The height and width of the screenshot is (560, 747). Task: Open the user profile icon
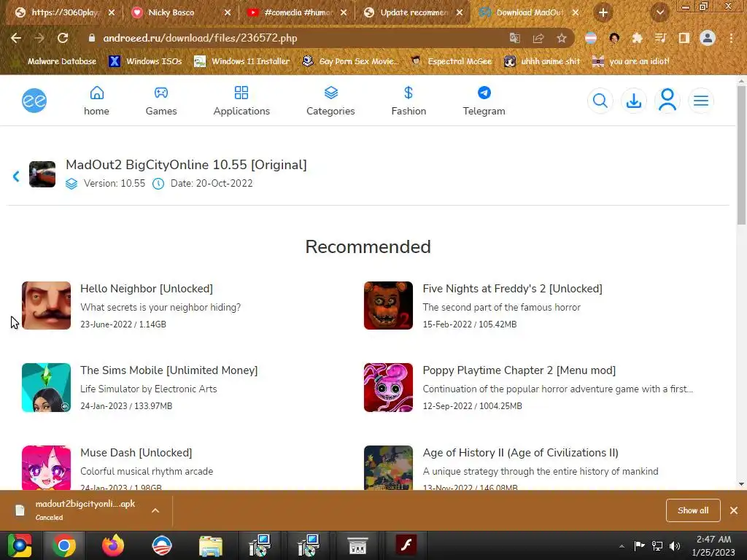(667, 101)
